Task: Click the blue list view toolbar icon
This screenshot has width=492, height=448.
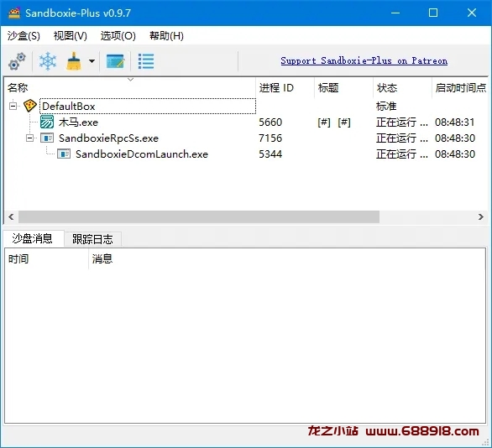Action: coord(146,61)
